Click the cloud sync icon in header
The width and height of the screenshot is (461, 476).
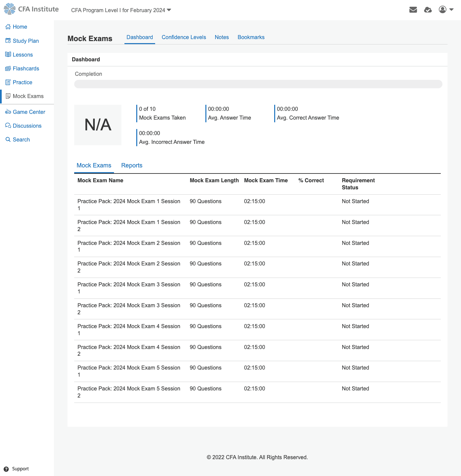[x=428, y=10]
